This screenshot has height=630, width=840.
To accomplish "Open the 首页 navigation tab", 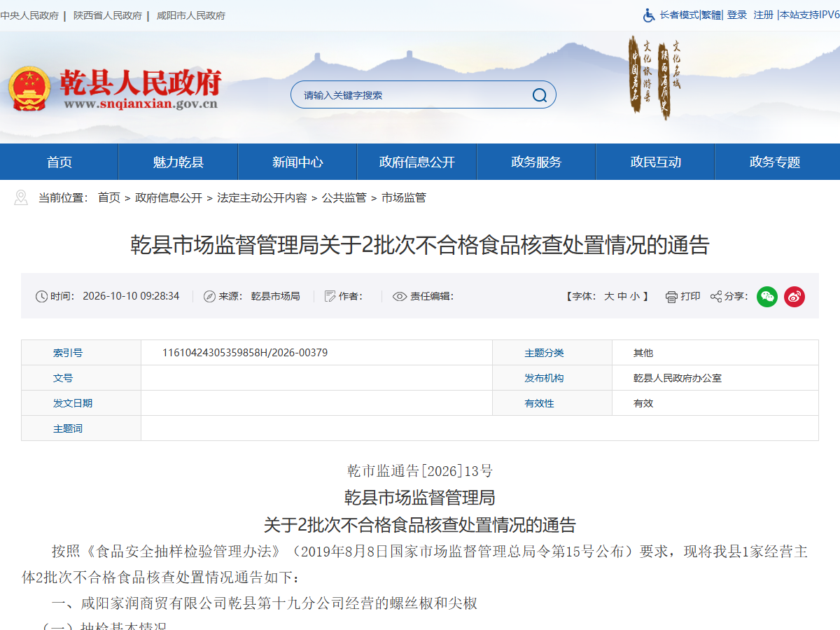I will tap(59, 162).
